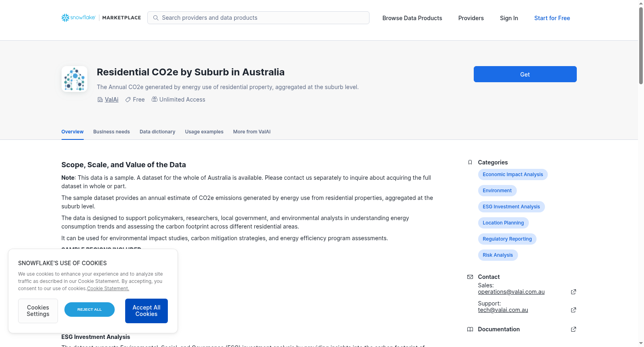
Task: Select Economic Impact Analysis category
Action: click(513, 175)
